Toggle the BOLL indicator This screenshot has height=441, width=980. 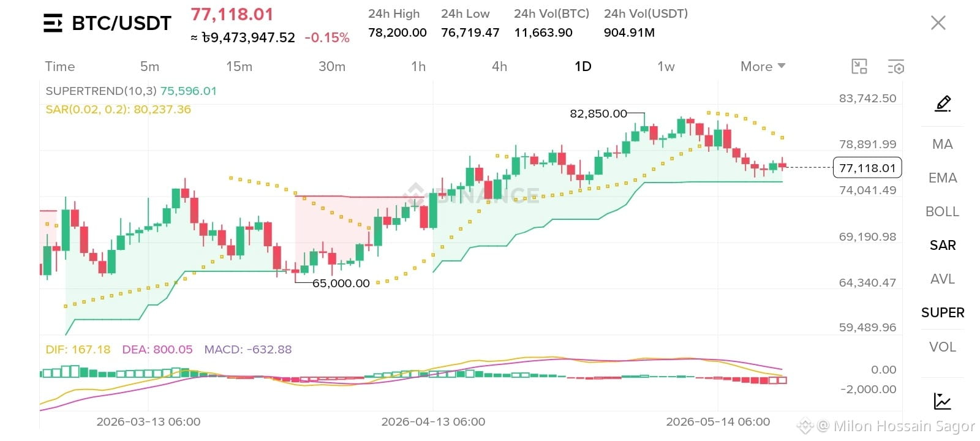tap(943, 211)
